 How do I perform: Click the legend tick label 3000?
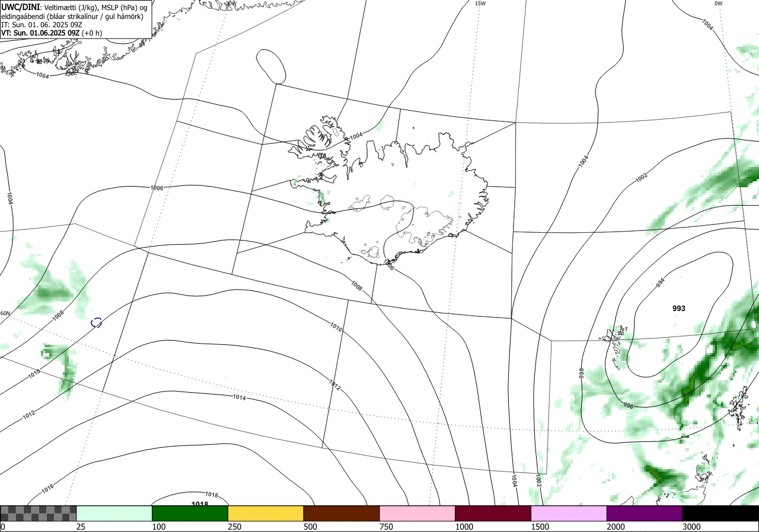691,527
